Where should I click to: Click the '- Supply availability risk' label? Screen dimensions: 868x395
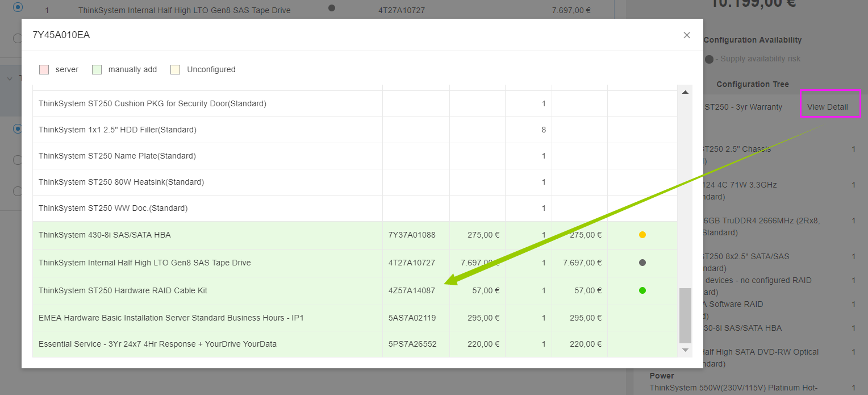[758, 59]
